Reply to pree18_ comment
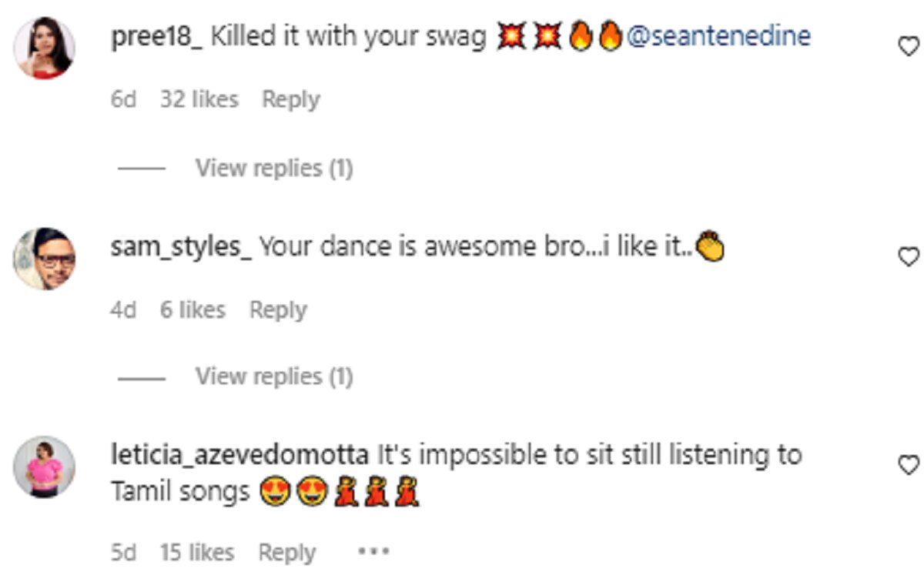Screen dimensions: 924x582 pos(290,99)
